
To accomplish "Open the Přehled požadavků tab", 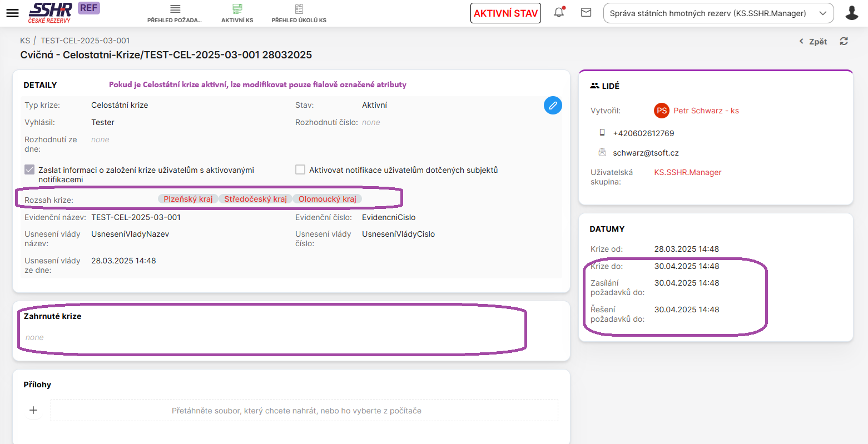I will point(175,13).
